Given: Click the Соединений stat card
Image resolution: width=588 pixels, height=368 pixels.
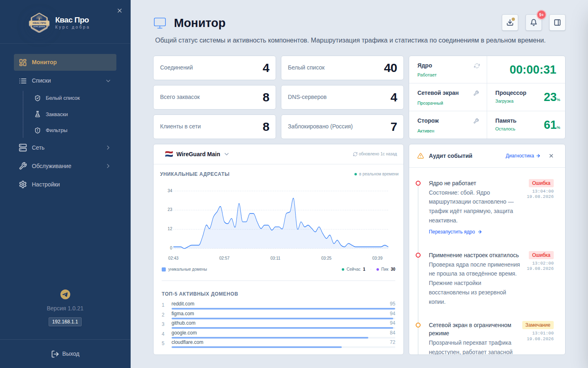Looking at the screenshot, I should point(214,68).
